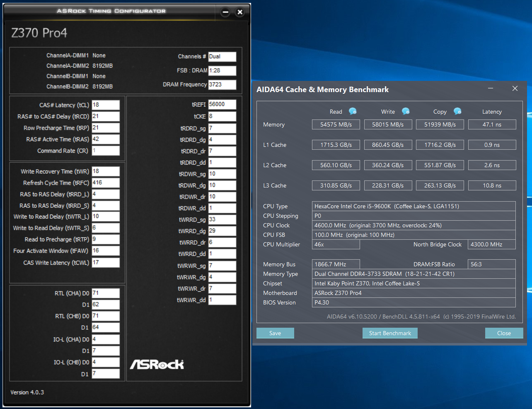
Task: Close the ASRock Timing Configurator window
Action: 239,12
